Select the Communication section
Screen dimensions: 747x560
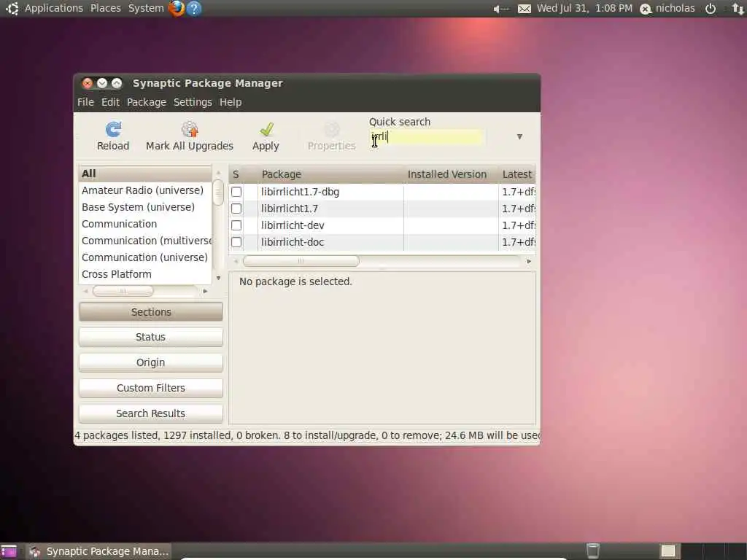tap(145, 224)
